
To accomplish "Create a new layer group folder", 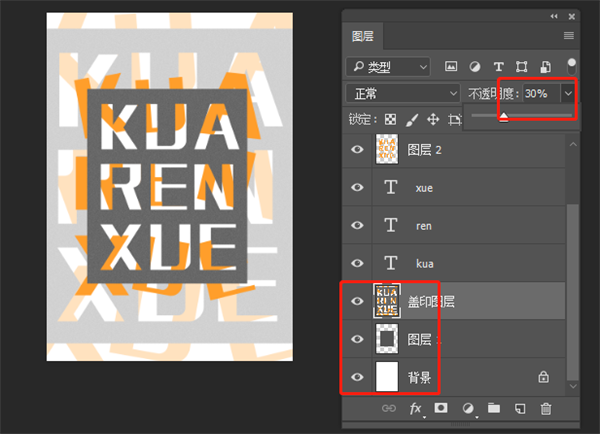I will (x=494, y=408).
